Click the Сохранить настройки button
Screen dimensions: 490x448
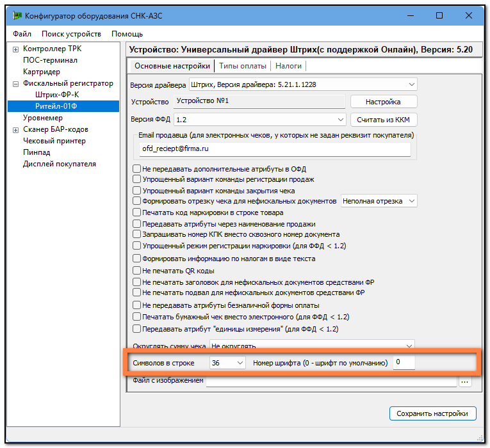(x=432, y=413)
